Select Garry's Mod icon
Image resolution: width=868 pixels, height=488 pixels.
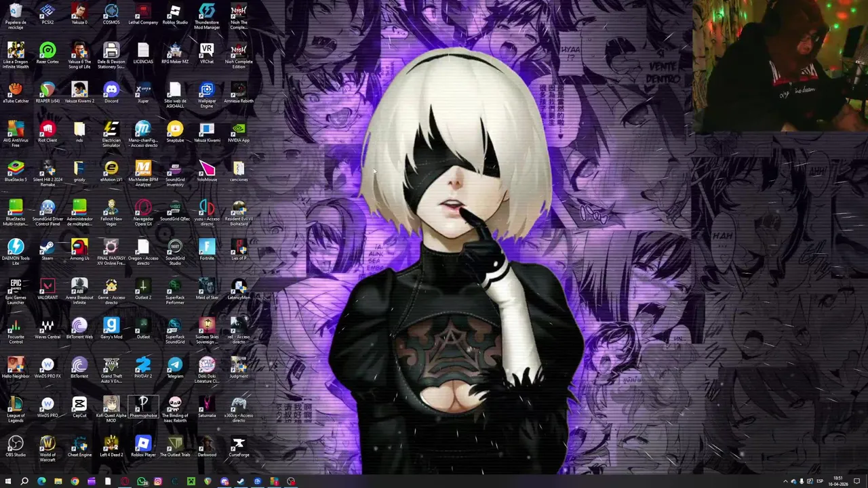tap(111, 329)
